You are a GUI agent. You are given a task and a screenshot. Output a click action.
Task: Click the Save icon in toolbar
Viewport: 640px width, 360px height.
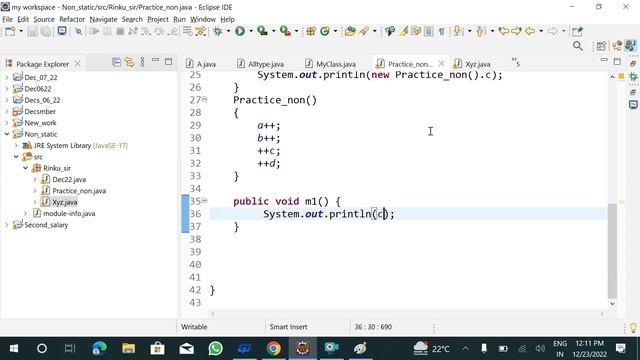[x=33, y=31]
